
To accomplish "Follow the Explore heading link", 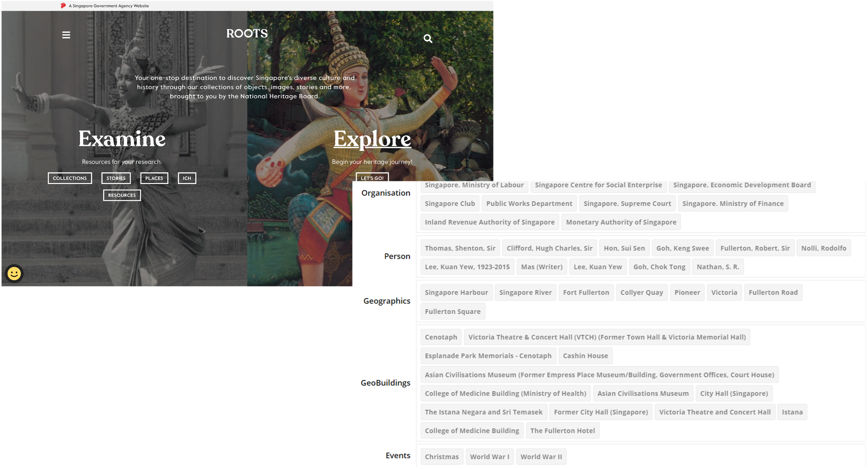I will [x=372, y=139].
